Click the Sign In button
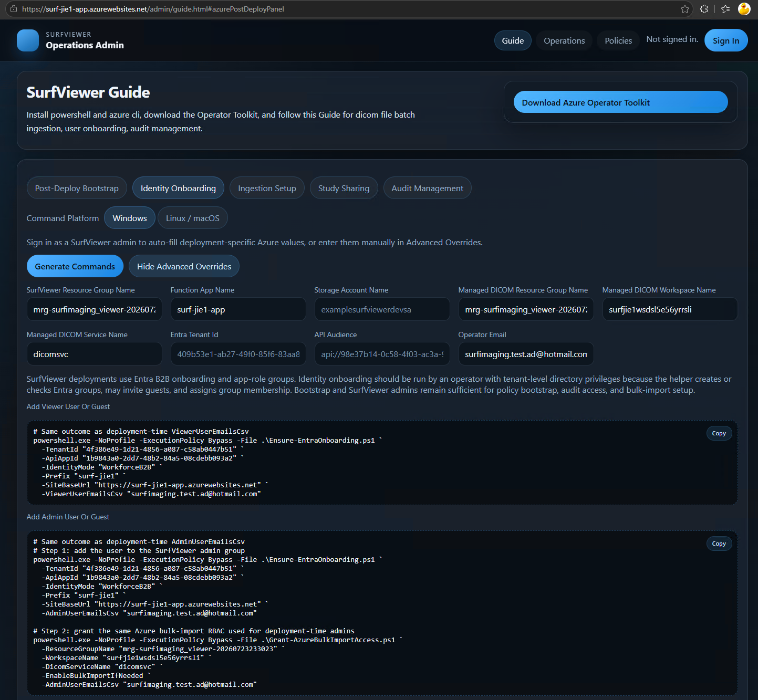The image size is (758, 700). [726, 40]
